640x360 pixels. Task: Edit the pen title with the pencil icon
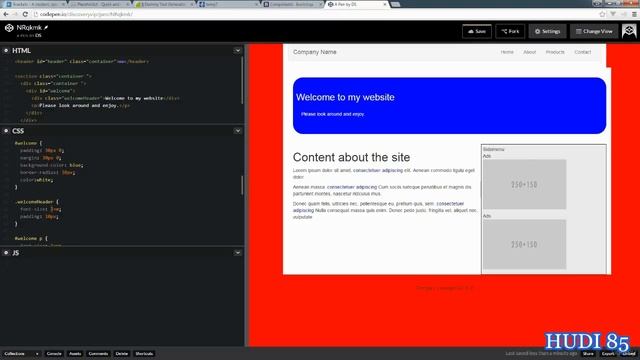coord(46,27)
